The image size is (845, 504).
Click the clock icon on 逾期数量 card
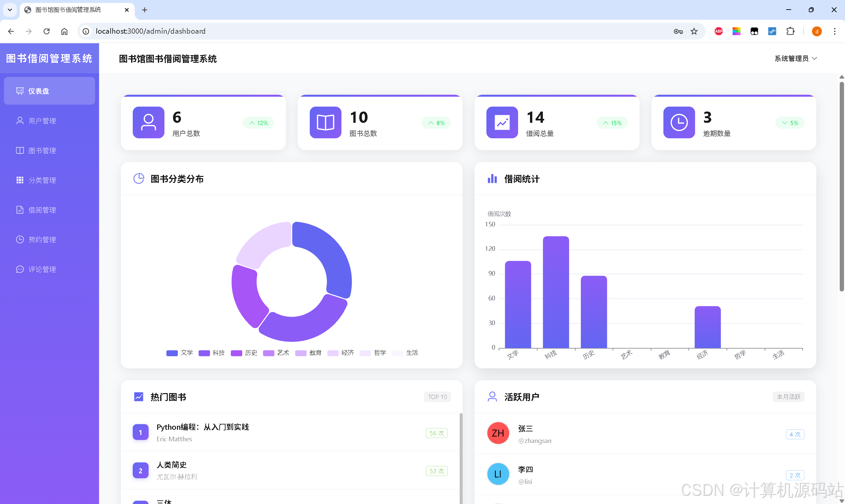point(679,122)
